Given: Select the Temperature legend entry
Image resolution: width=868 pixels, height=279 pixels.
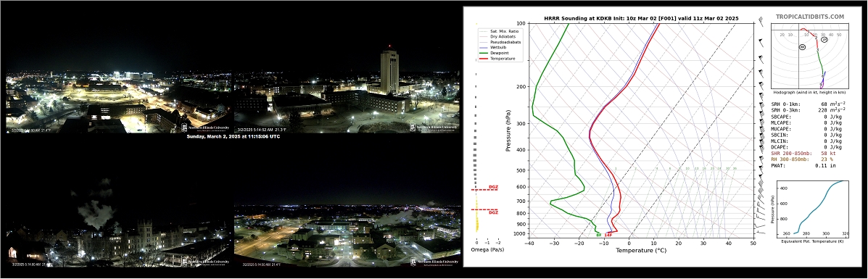Looking at the screenshot, I should pos(503,58).
